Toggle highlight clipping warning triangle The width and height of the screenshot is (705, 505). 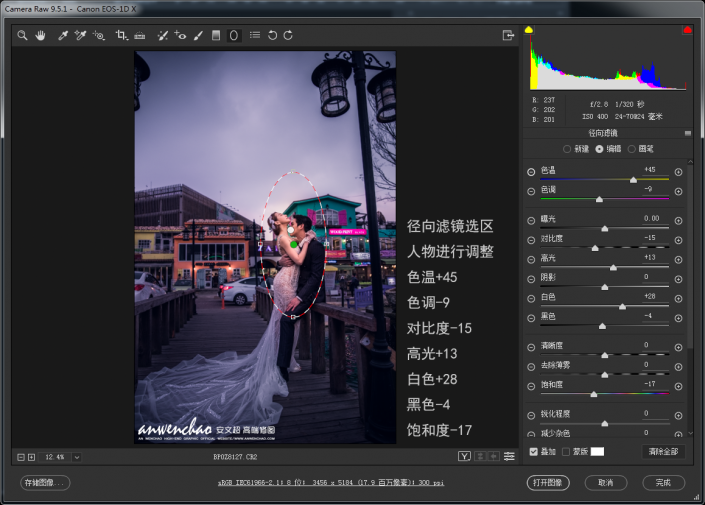click(x=687, y=30)
